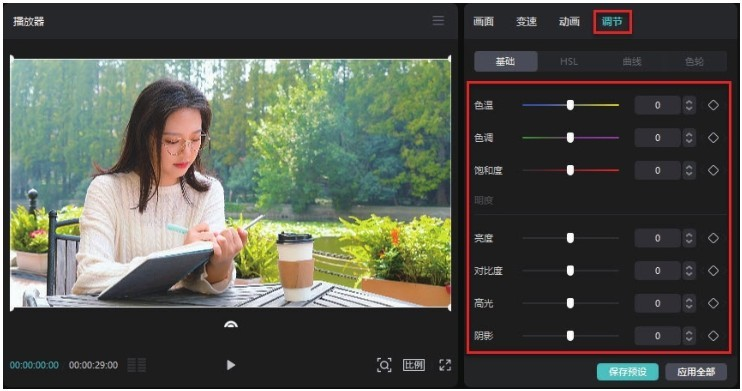Toggle the keyframe diamond for 色调
Screen dimensions: 742x391
tap(713, 138)
